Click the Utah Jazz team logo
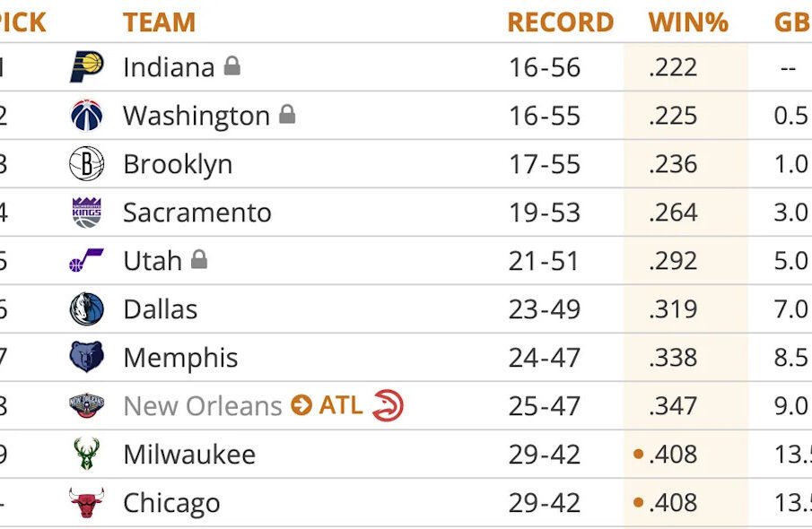 (87, 261)
